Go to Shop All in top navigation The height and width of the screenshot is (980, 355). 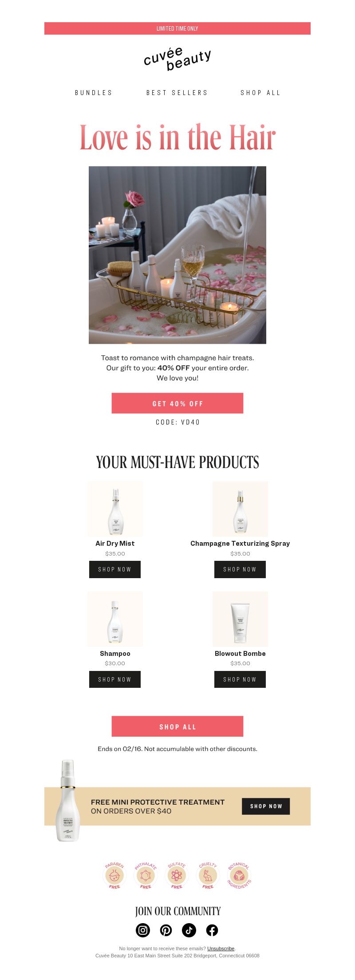(x=260, y=93)
